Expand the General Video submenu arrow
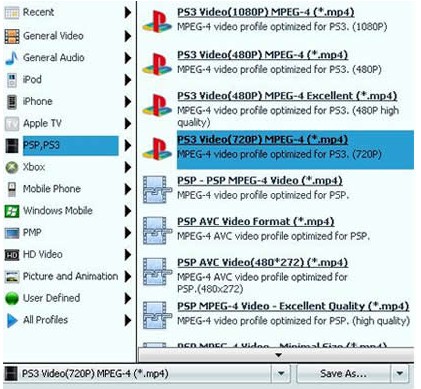This screenshot has height=389, width=421. (x=128, y=36)
